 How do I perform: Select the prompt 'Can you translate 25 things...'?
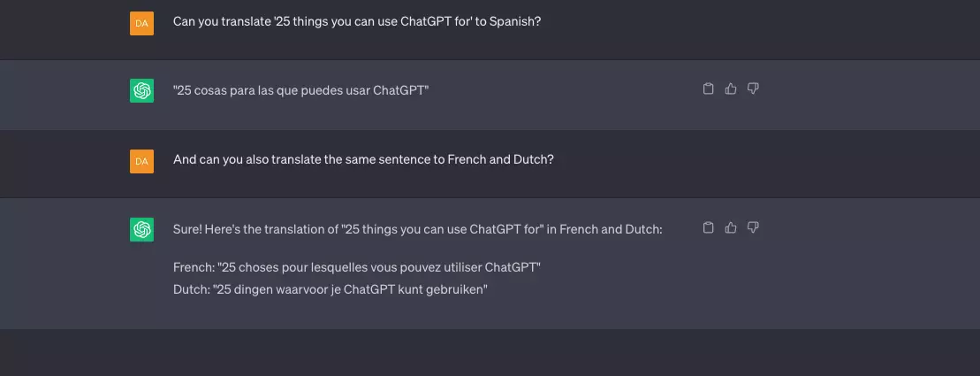(x=357, y=21)
